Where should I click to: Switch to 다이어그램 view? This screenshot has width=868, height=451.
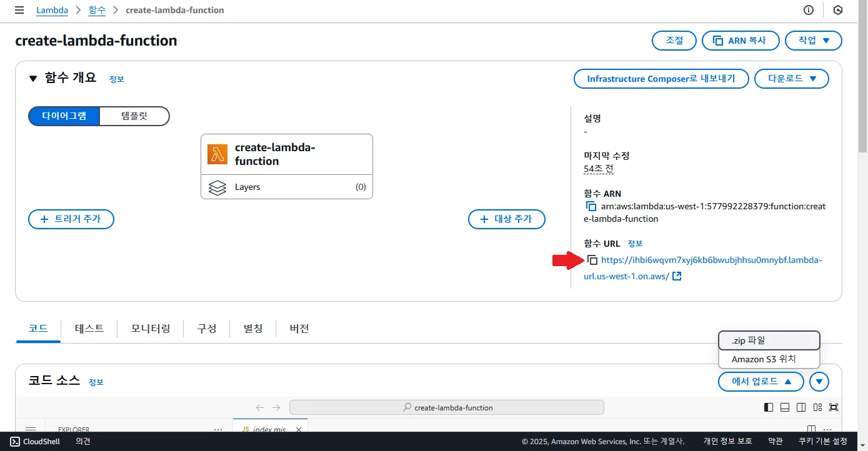coord(64,116)
